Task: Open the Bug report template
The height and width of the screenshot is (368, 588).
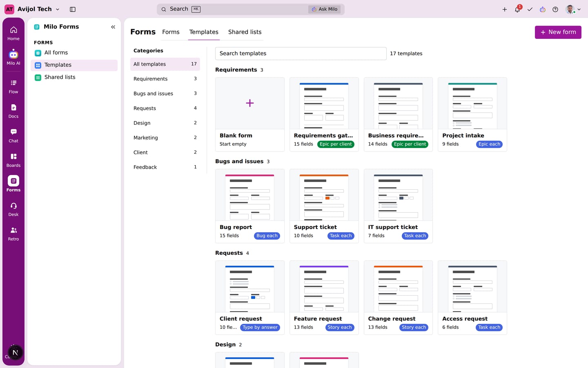Action: 250,206
